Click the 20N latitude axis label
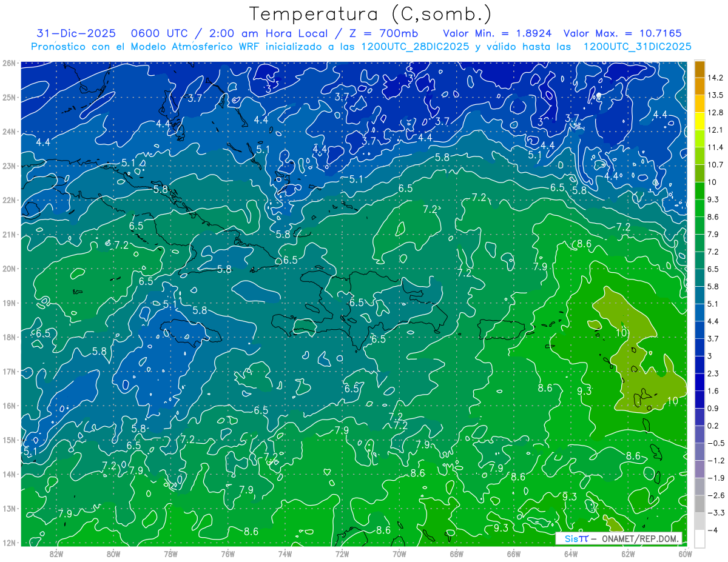The height and width of the screenshot is (562, 728). coord(9,269)
